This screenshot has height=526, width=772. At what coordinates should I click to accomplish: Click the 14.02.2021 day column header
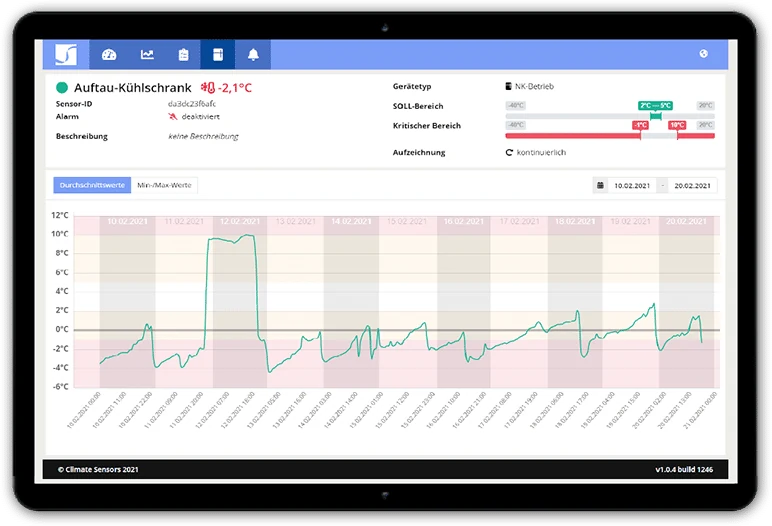(x=351, y=221)
